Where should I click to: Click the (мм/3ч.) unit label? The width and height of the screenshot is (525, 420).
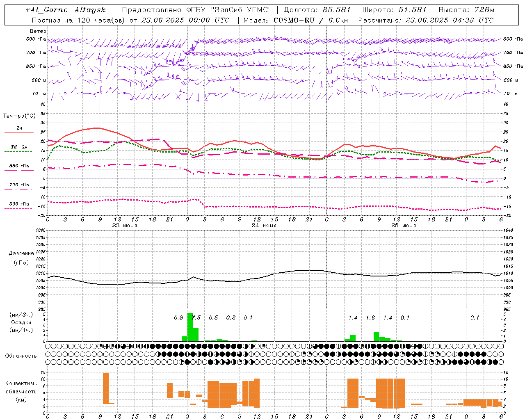point(21,315)
